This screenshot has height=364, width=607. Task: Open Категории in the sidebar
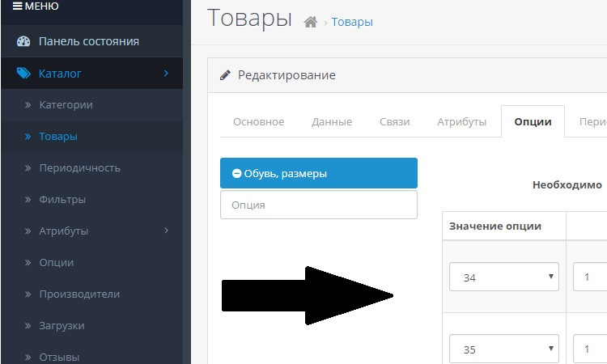(x=91, y=105)
